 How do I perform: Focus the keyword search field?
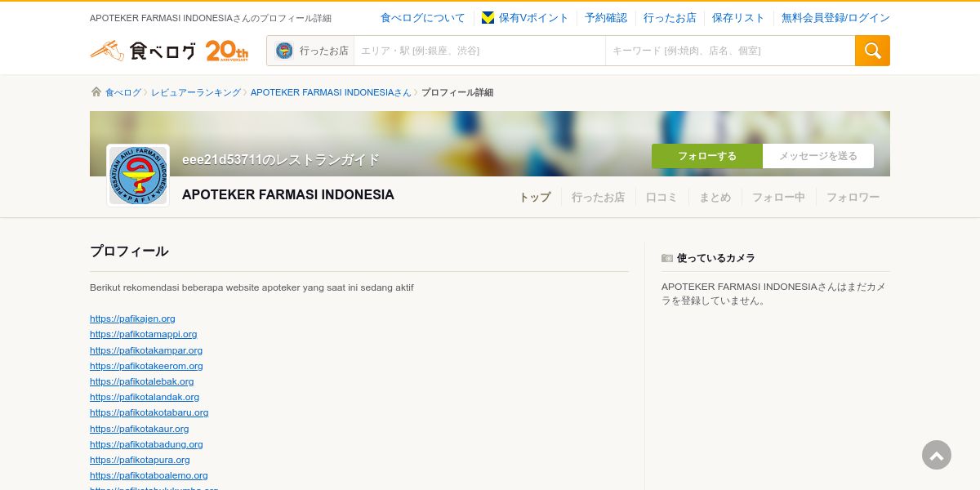(x=730, y=51)
